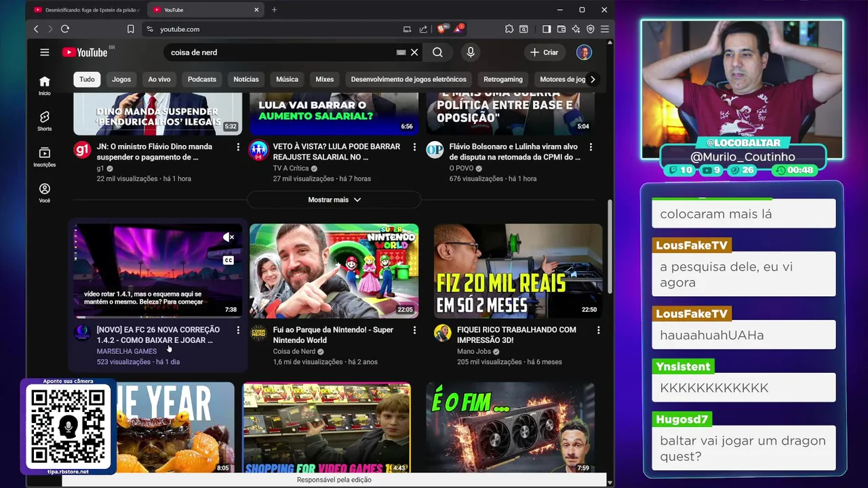Clear the search box with the X
Image resolution: width=868 pixels, height=488 pixels.
[x=414, y=52]
